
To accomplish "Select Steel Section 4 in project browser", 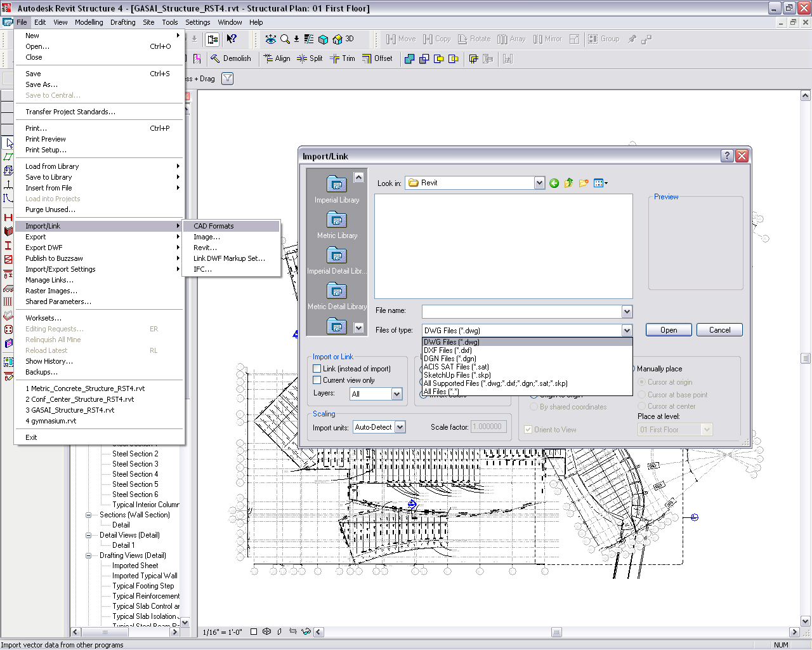I will tap(135, 474).
